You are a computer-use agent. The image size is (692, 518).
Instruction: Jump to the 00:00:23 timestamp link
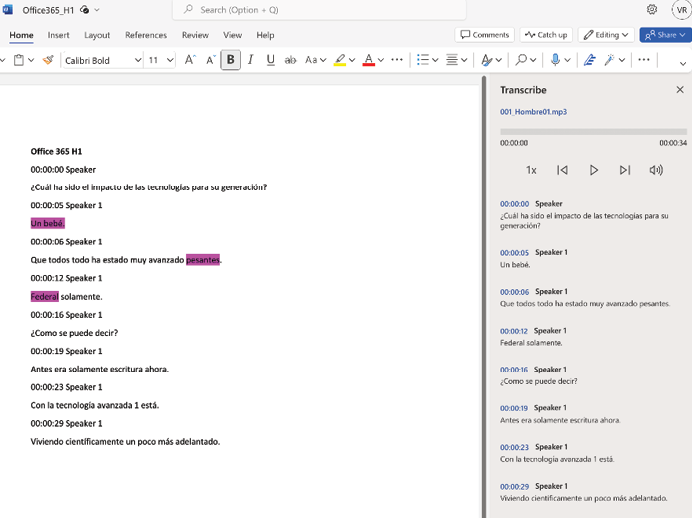pos(514,447)
